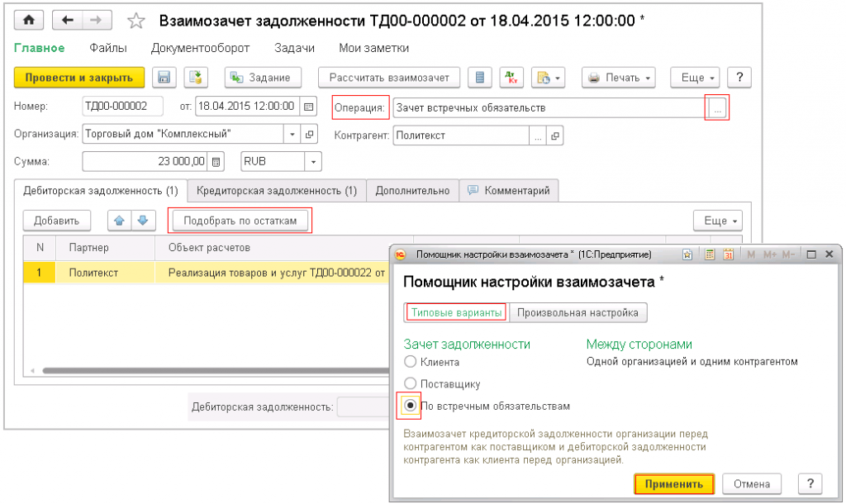
Task: Click the Партнер column header
Action: pyautogui.click(x=105, y=248)
